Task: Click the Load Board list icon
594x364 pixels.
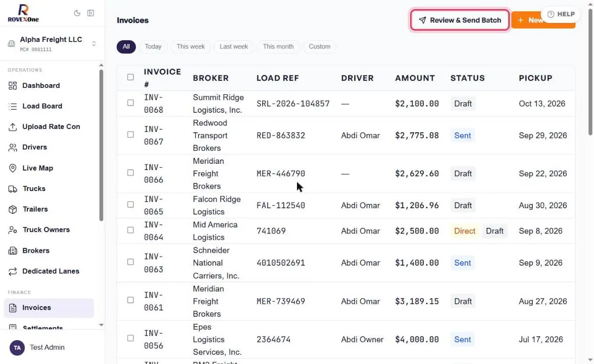Action: (13, 106)
